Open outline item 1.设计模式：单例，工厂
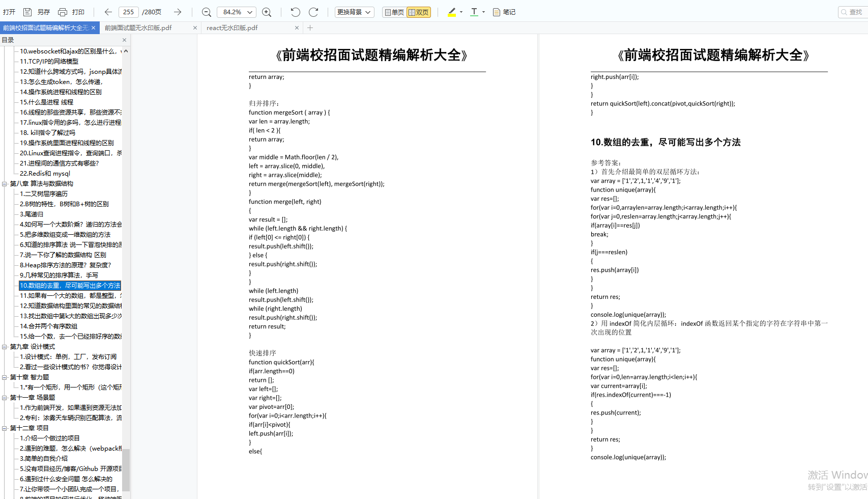The height and width of the screenshot is (499, 868). tap(68, 356)
